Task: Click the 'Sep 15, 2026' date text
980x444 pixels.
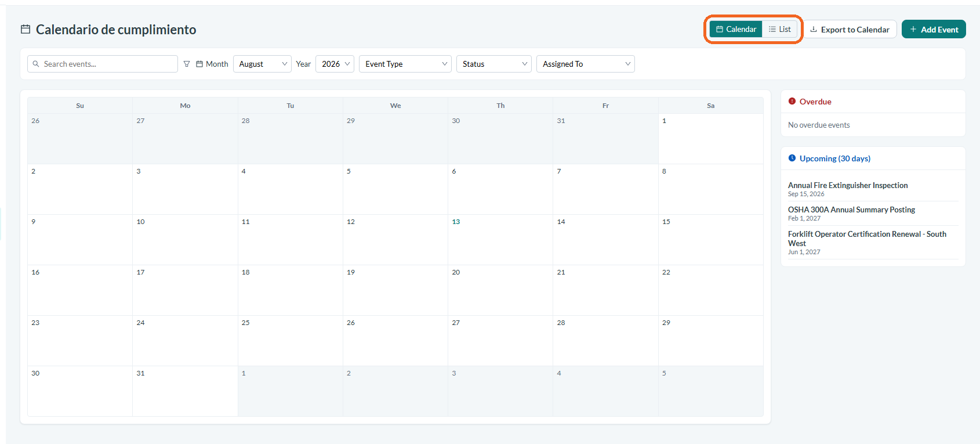Action: [x=806, y=194]
